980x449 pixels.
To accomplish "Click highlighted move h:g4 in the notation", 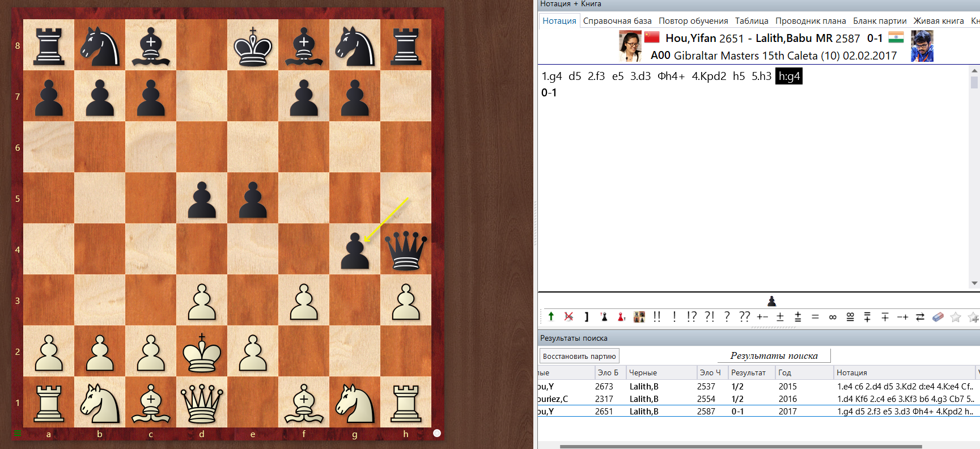I will pyautogui.click(x=789, y=76).
